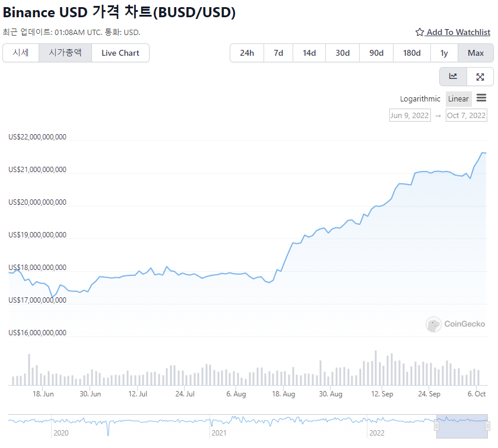
Task: Select the 7d time range
Action: [278, 53]
